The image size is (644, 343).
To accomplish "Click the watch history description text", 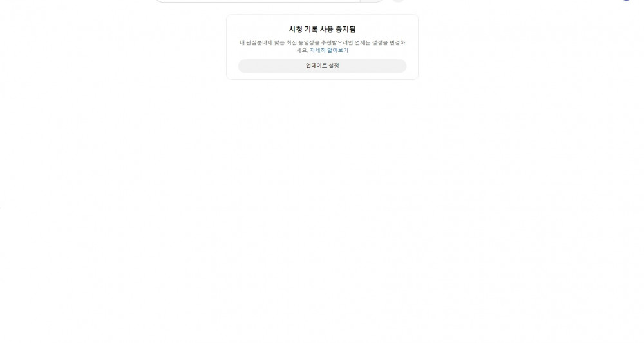I will (322, 46).
